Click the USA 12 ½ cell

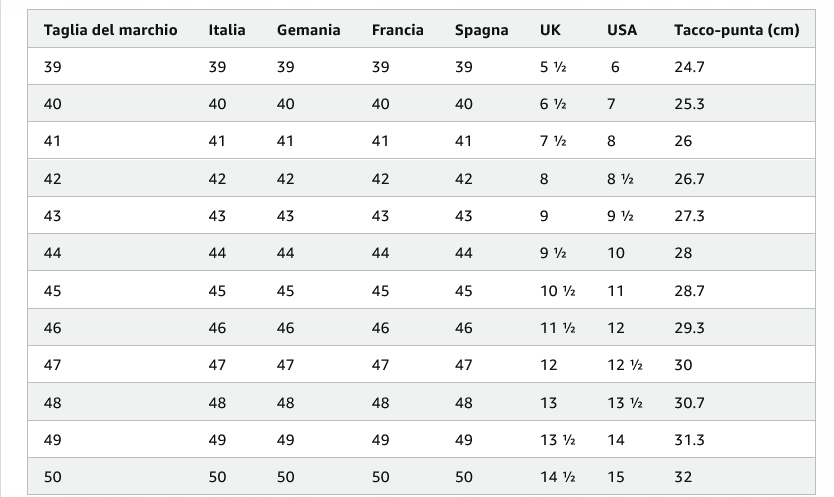click(624, 365)
